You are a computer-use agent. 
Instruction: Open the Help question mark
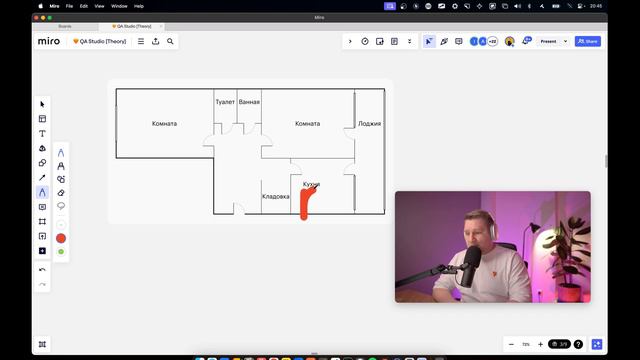tap(578, 344)
